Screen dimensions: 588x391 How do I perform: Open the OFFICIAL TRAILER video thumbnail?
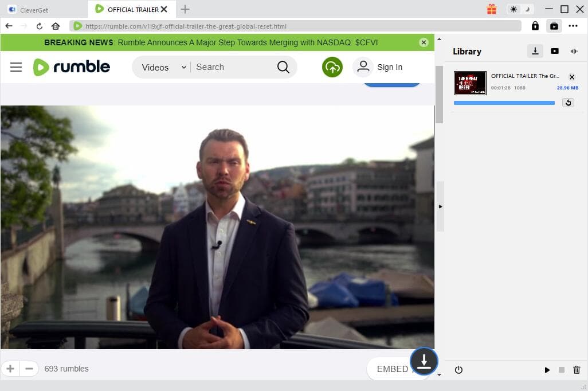click(x=470, y=83)
